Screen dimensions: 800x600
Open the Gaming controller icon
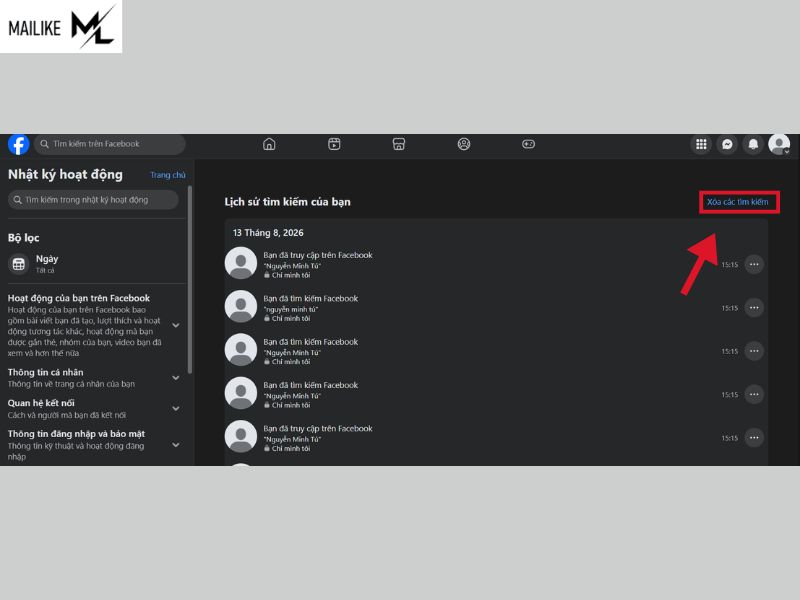[529, 144]
